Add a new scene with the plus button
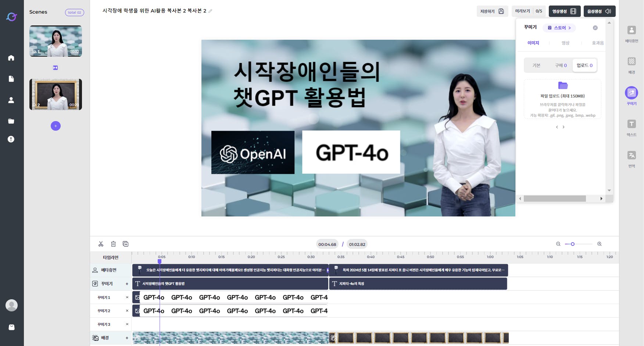Screen dimensions: 644x346 56,126
